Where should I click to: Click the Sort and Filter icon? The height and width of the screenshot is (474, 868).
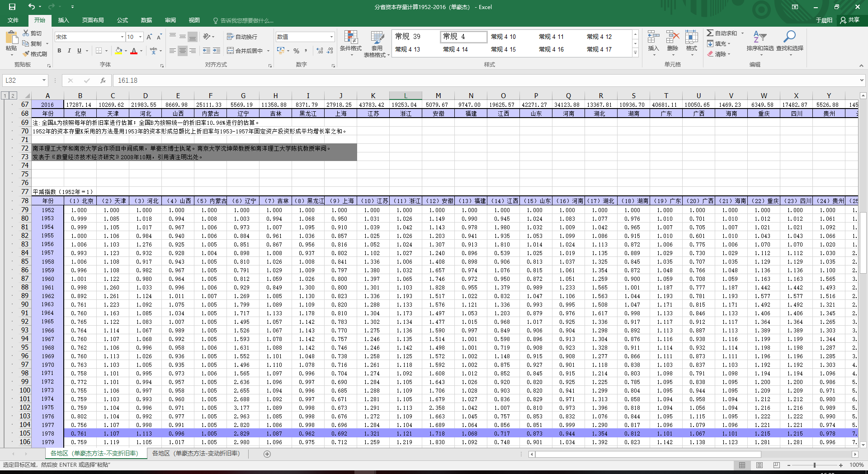tap(759, 37)
